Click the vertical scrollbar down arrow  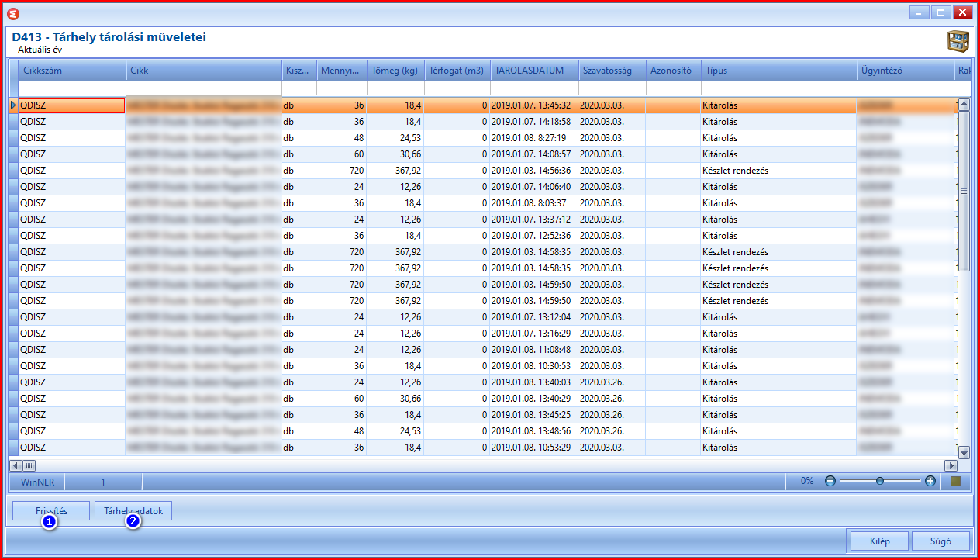point(964,452)
